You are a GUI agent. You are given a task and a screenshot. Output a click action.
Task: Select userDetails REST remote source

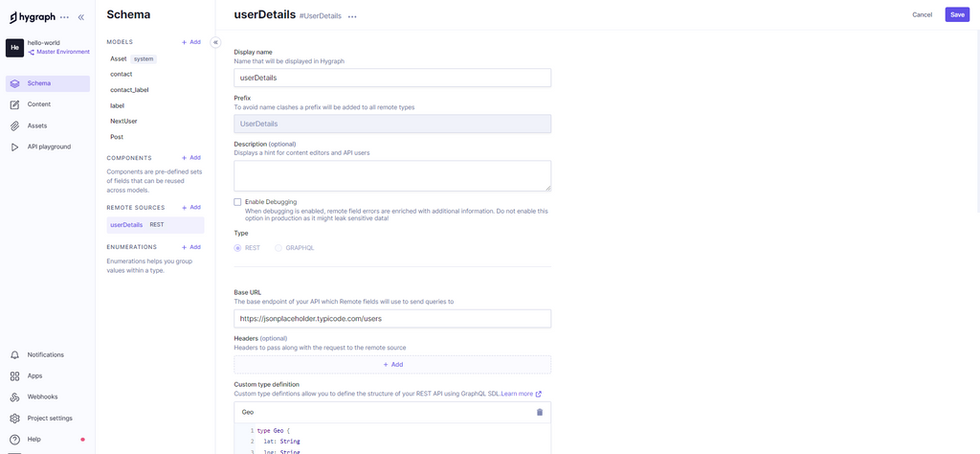[x=155, y=224]
